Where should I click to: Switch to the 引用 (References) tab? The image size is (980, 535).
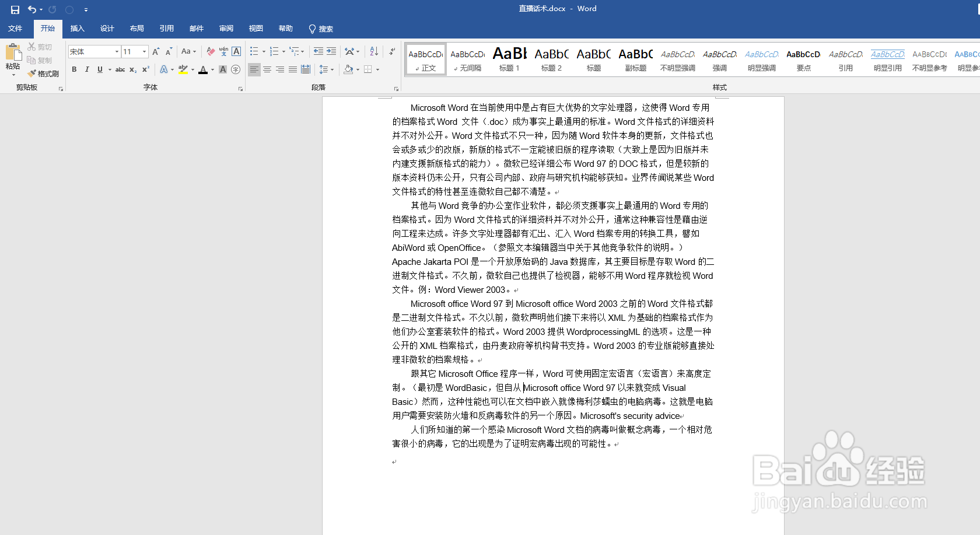[x=167, y=29]
